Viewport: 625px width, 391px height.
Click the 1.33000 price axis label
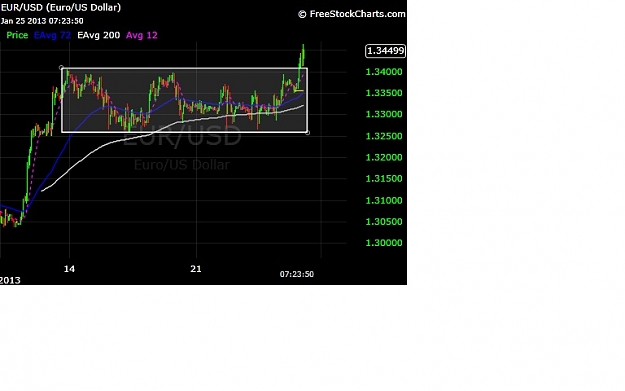coord(384,114)
